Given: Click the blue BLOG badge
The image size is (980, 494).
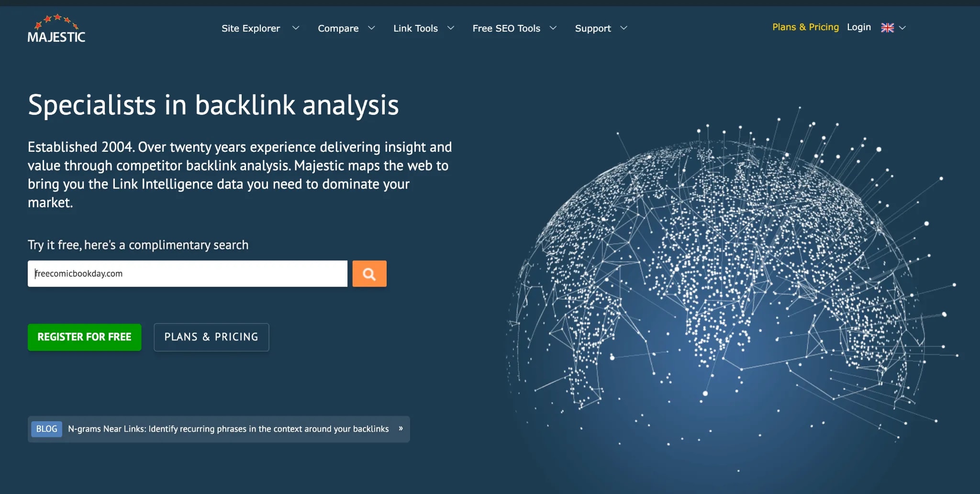Looking at the screenshot, I should [x=46, y=429].
